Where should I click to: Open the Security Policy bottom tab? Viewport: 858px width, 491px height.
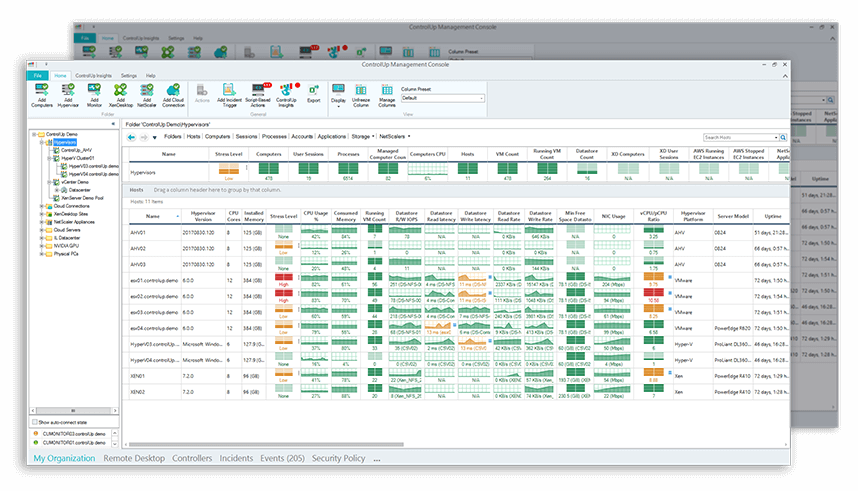[339, 458]
